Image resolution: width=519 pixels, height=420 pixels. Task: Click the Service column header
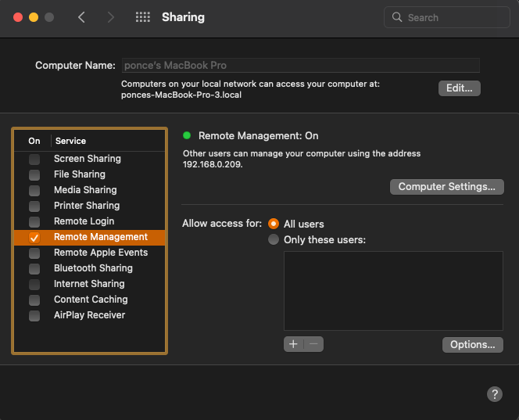tap(70, 141)
